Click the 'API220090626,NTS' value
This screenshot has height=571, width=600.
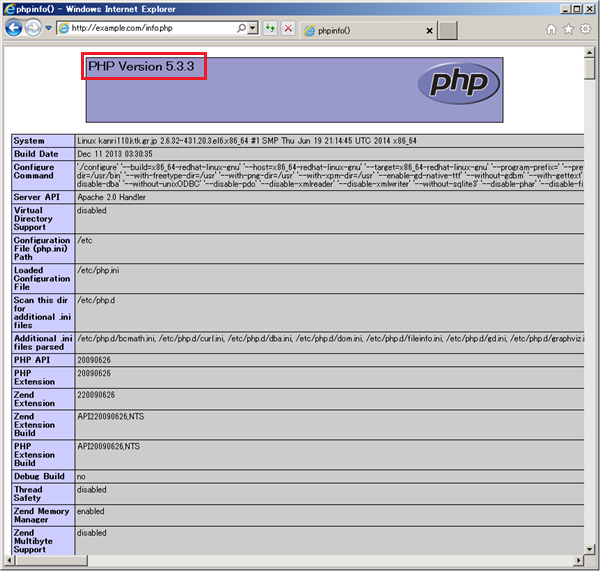tap(111, 416)
